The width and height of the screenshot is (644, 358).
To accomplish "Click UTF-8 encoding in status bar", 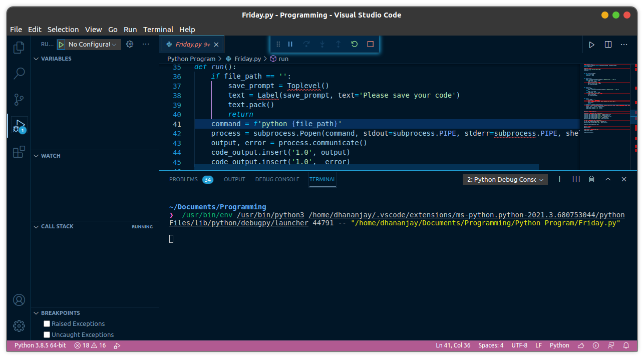I will click(x=519, y=345).
